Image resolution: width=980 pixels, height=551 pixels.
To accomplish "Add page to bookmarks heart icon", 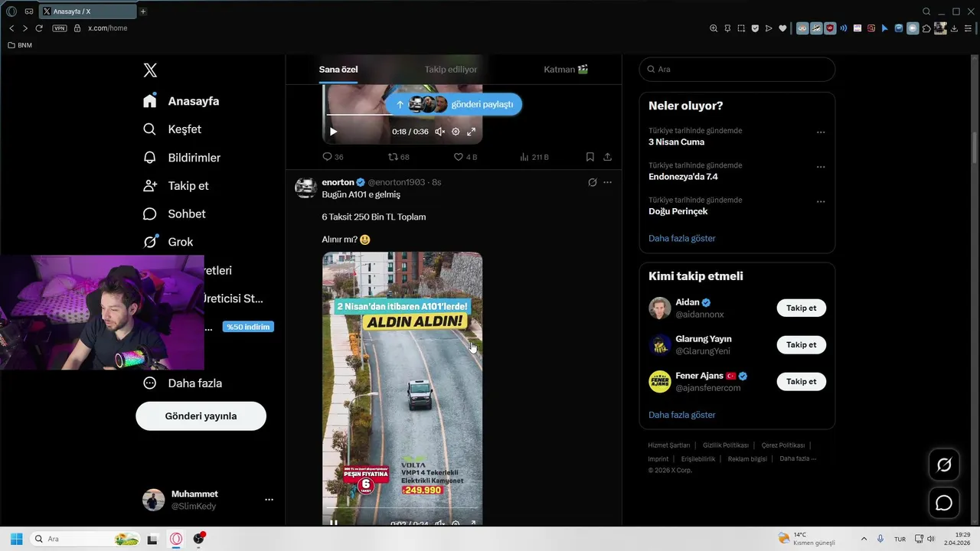I will tap(782, 28).
